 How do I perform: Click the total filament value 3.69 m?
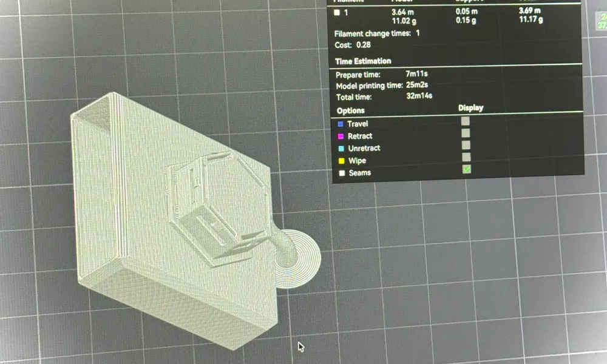pos(530,11)
